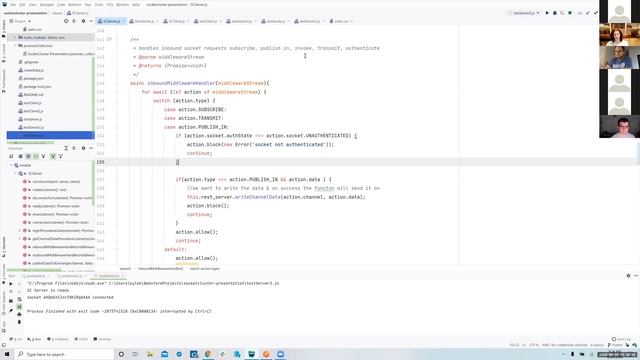Image resolution: width=640 pixels, height=360 pixels.
Task: Change UTF-8 encoding in status bar
Action: 534,345
